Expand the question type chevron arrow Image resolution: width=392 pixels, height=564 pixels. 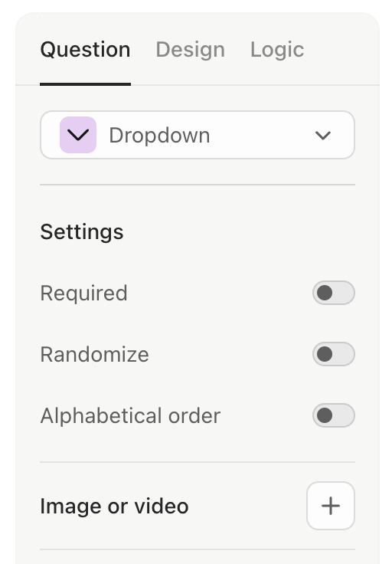pyautogui.click(x=322, y=136)
